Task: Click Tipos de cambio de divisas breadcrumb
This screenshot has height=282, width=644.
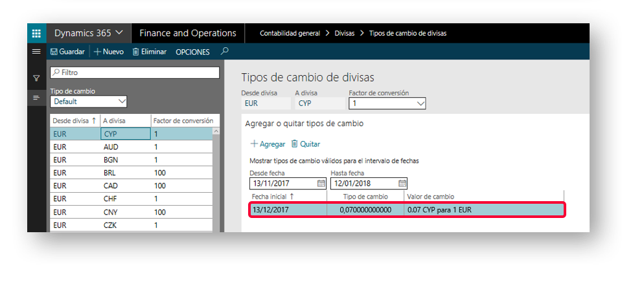Action: 408,34
